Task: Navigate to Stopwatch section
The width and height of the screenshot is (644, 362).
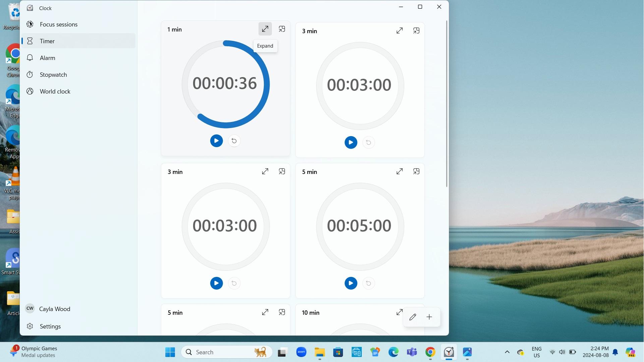Action: 53,74
